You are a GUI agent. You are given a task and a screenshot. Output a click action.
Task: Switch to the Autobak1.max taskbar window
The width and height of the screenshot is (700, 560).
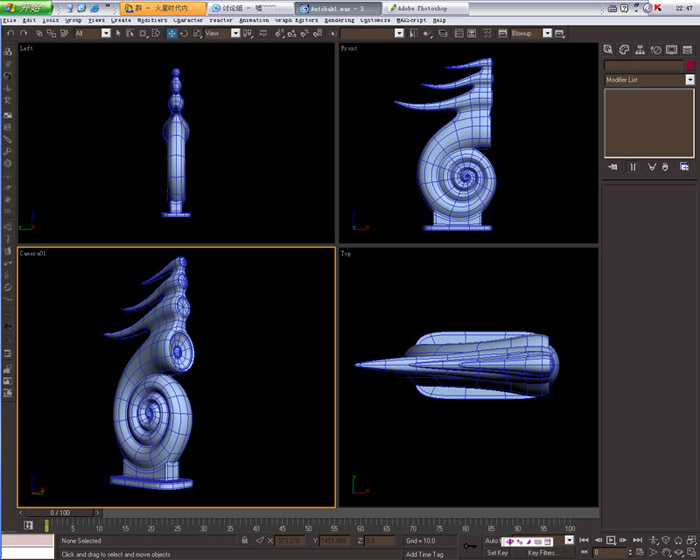click(x=338, y=8)
